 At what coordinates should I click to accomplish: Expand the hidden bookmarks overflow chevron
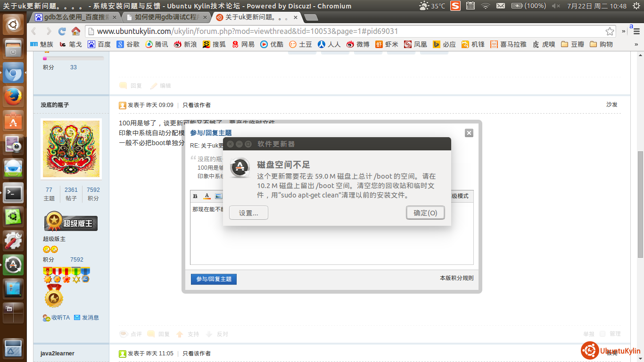click(636, 44)
